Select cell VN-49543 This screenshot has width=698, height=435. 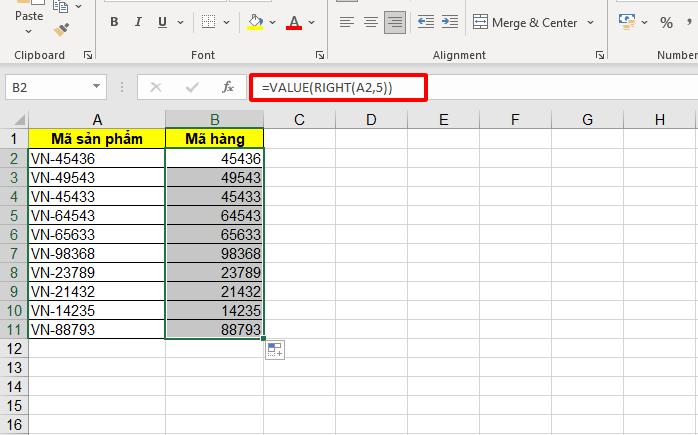97,177
